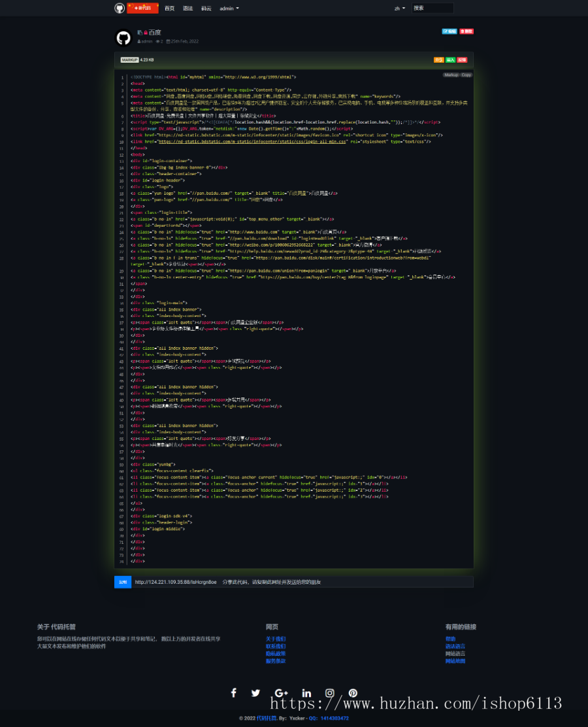Open the 首页 home menu item

(170, 8)
